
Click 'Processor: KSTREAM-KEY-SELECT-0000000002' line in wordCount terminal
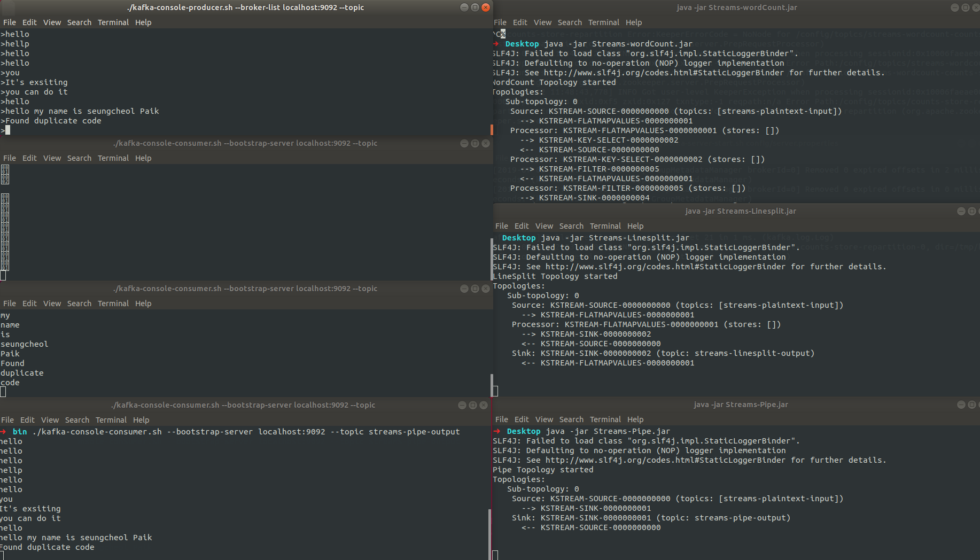tap(637, 159)
